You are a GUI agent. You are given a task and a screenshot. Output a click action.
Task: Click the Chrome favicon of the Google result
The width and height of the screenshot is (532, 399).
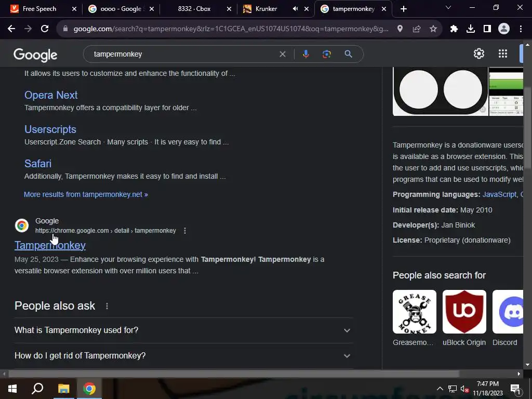(x=22, y=225)
